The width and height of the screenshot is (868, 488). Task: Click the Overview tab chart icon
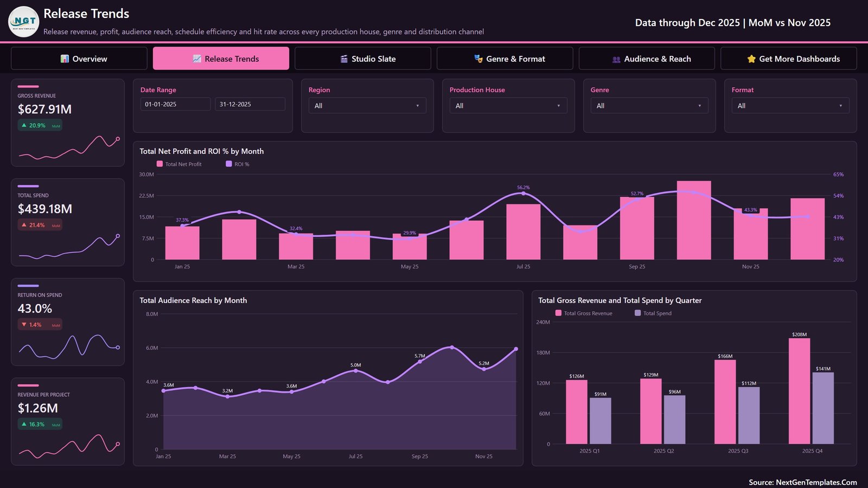[x=65, y=59]
